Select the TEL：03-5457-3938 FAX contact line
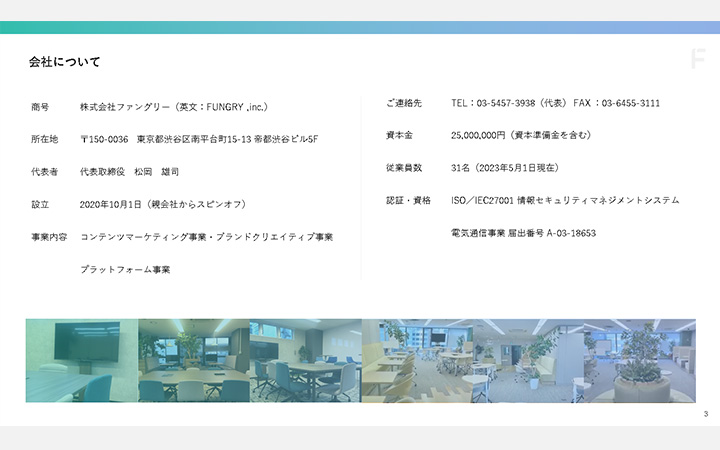This screenshot has height=450, width=720. (x=555, y=103)
